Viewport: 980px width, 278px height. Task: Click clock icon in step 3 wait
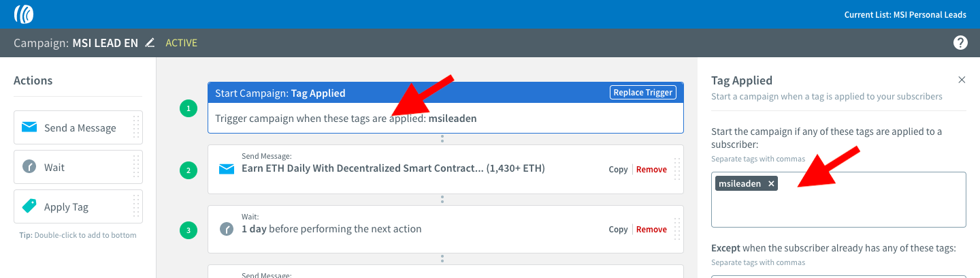[x=227, y=229]
